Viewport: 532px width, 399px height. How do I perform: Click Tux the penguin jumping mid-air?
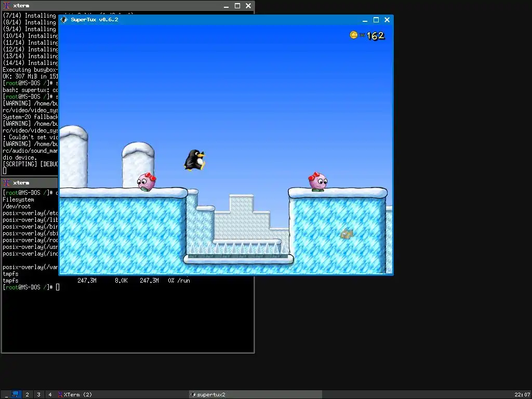[x=195, y=160]
